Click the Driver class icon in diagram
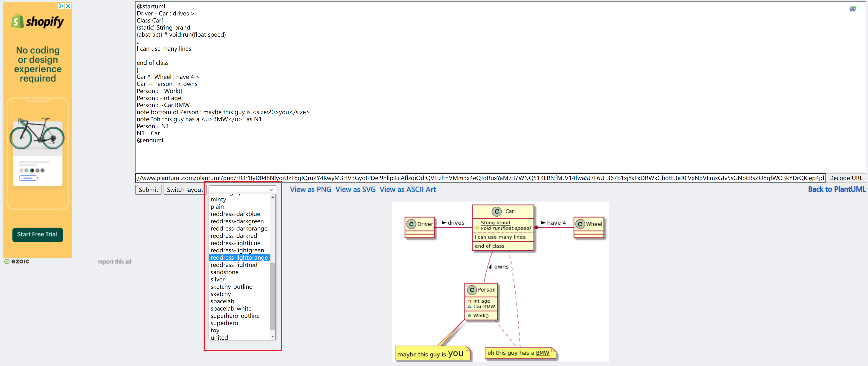 pyautogui.click(x=411, y=224)
